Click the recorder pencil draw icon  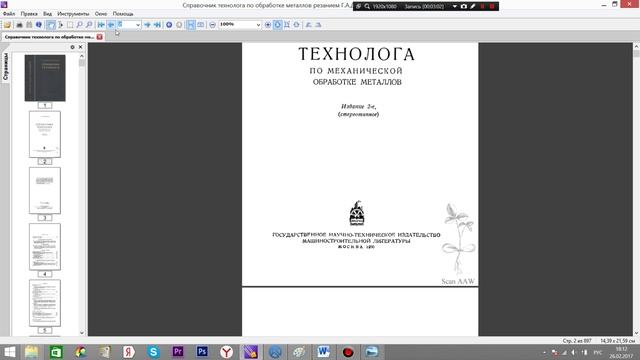(x=473, y=7)
